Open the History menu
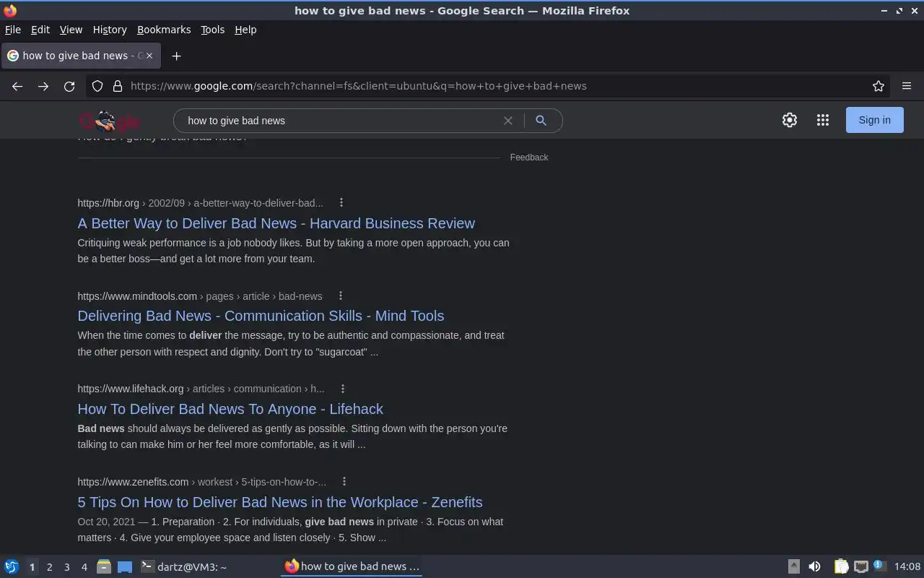The width and height of the screenshot is (924, 578). point(110,30)
